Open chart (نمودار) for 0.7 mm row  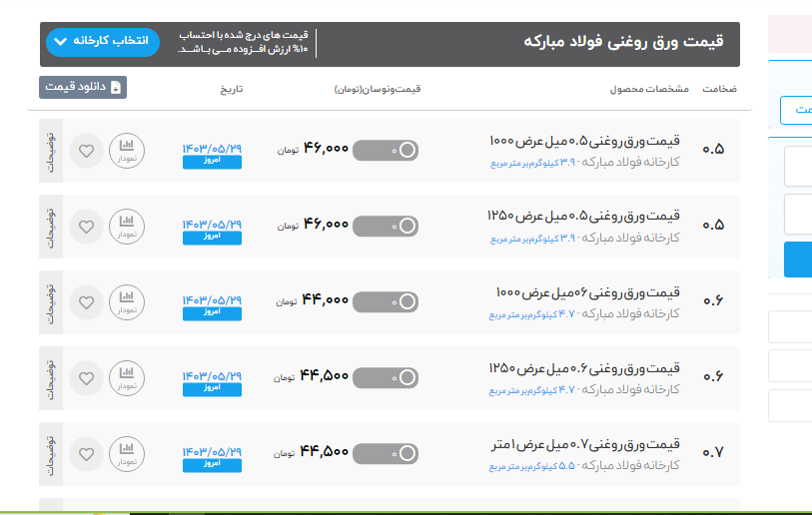tap(126, 454)
